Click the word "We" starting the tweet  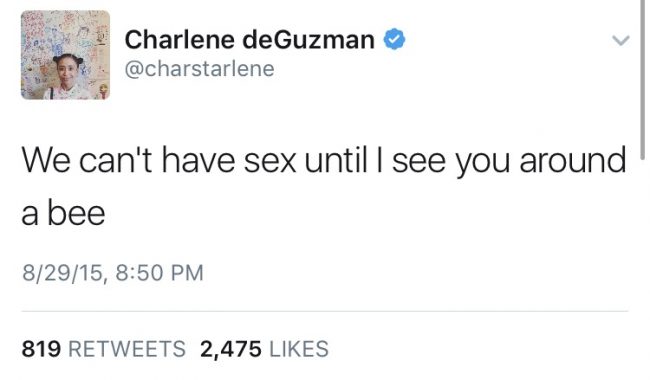coord(46,161)
